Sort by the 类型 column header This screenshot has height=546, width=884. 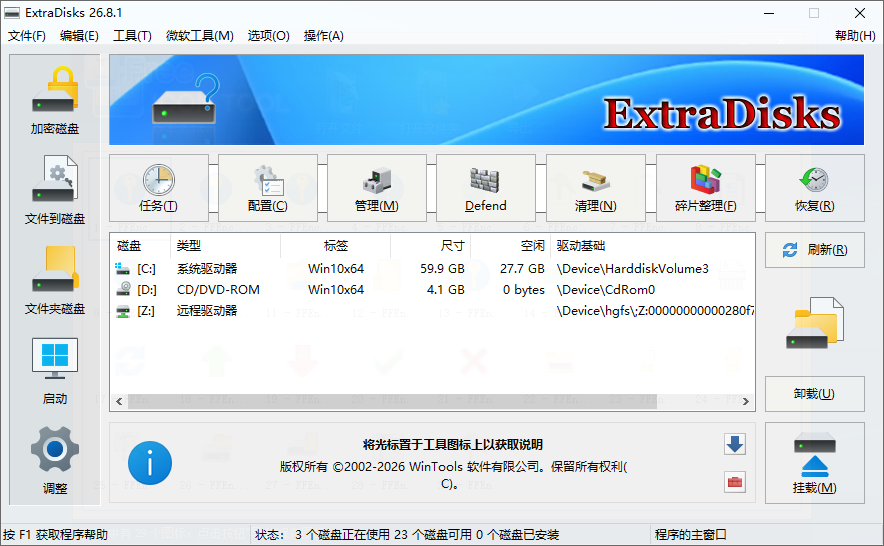pos(225,246)
